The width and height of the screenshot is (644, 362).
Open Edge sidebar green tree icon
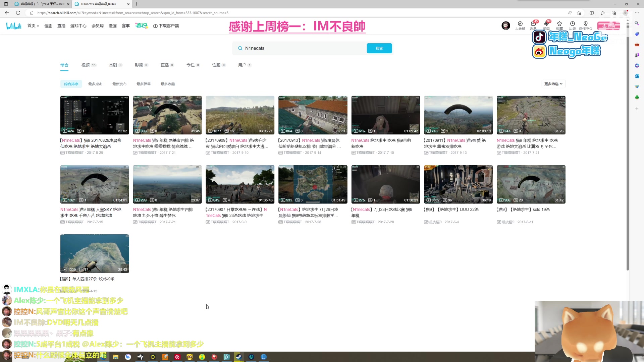[637, 97]
